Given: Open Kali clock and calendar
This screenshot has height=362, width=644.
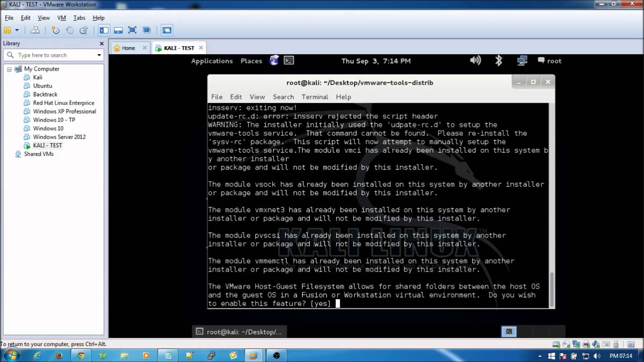Looking at the screenshot, I should (376, 61).
